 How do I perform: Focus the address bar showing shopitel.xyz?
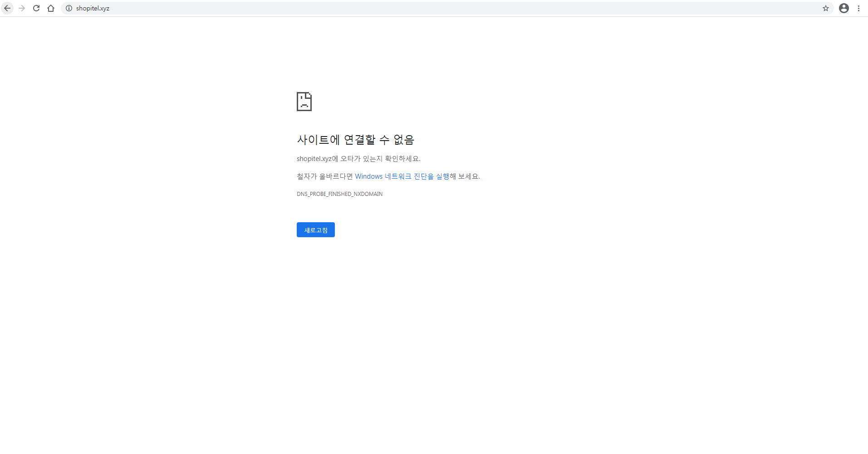tap(447, 8)
